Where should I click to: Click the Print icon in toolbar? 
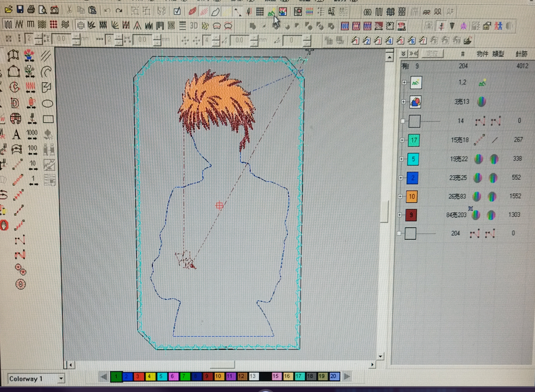(x=31, y=9)
